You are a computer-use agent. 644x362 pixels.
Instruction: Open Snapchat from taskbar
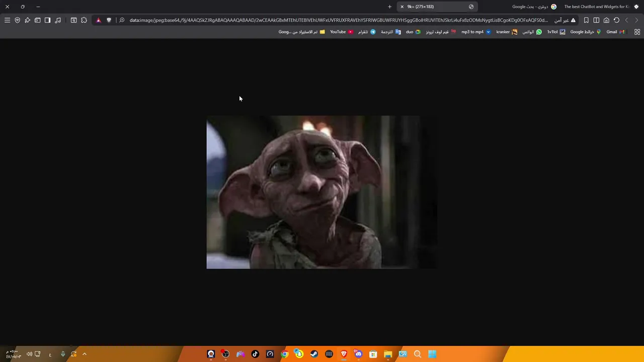[x=299, y=354]
